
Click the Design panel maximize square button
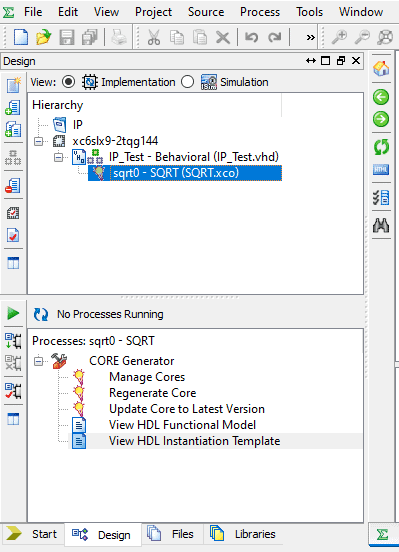[326, 61]
